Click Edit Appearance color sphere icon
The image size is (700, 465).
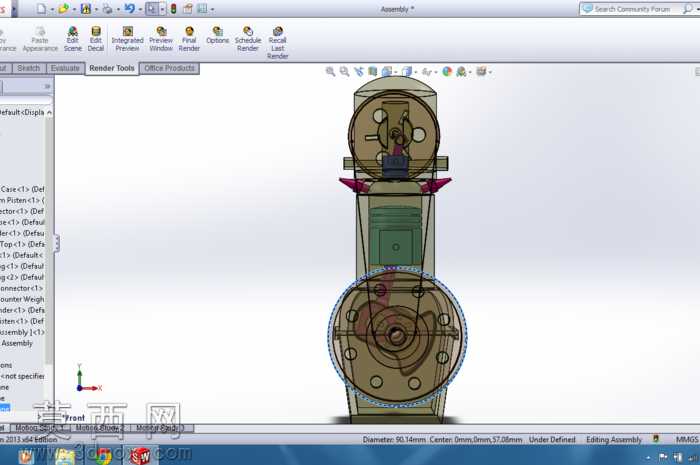click(447, 71)
